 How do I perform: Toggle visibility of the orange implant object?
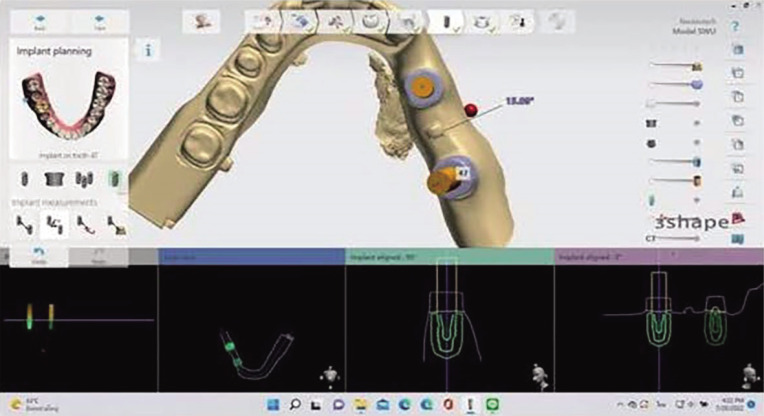click(x=697, y=181)
